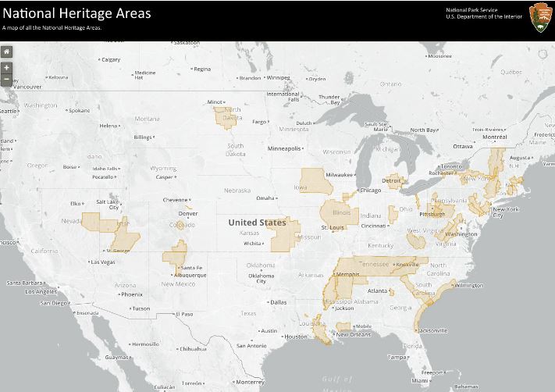This screenshot has width=555, height=392.
Task: Click the Home default extent button
Action: click(x=6, y=52)
